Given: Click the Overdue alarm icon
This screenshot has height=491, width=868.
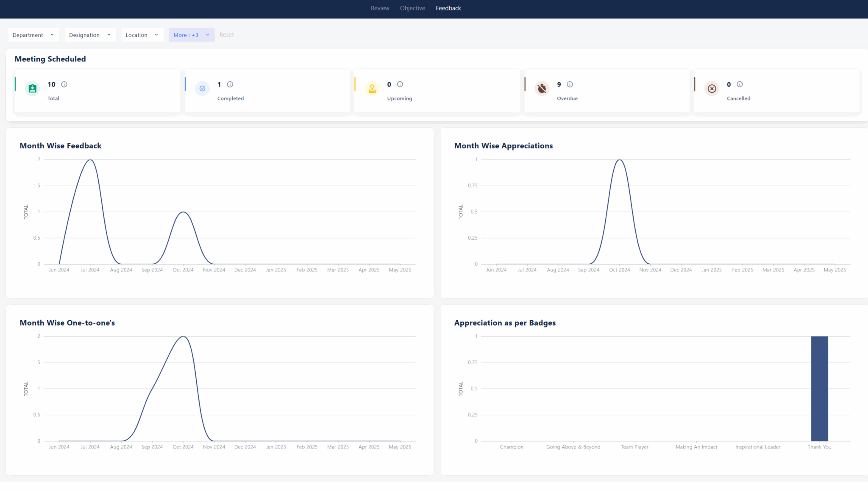Looking at the screenshot, I should (542, 88).
